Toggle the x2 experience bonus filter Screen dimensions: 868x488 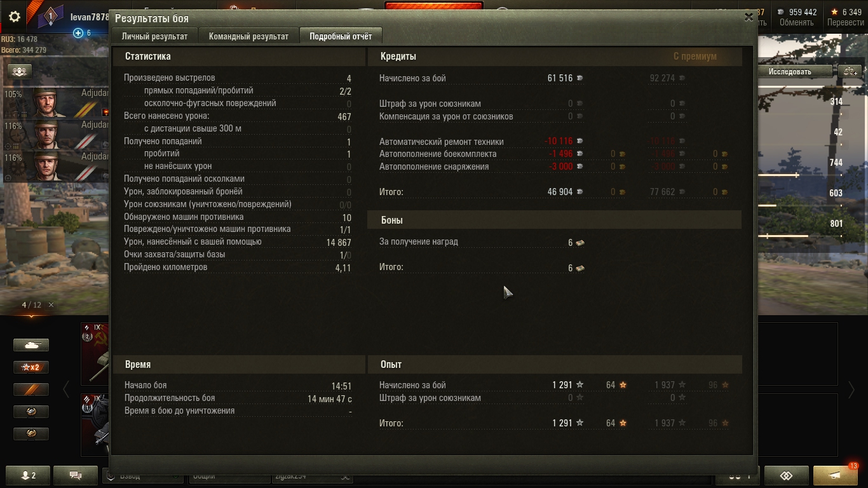tap(31, 367)
